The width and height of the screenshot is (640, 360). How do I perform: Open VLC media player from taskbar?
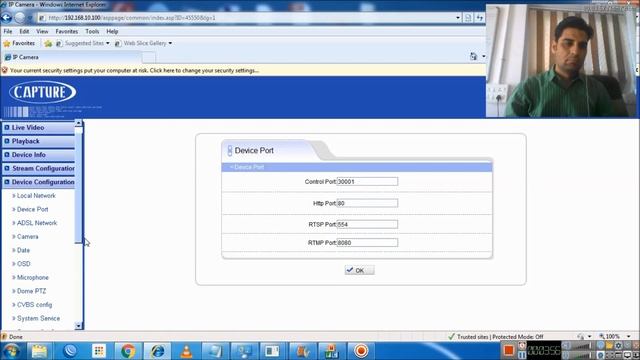187,351
